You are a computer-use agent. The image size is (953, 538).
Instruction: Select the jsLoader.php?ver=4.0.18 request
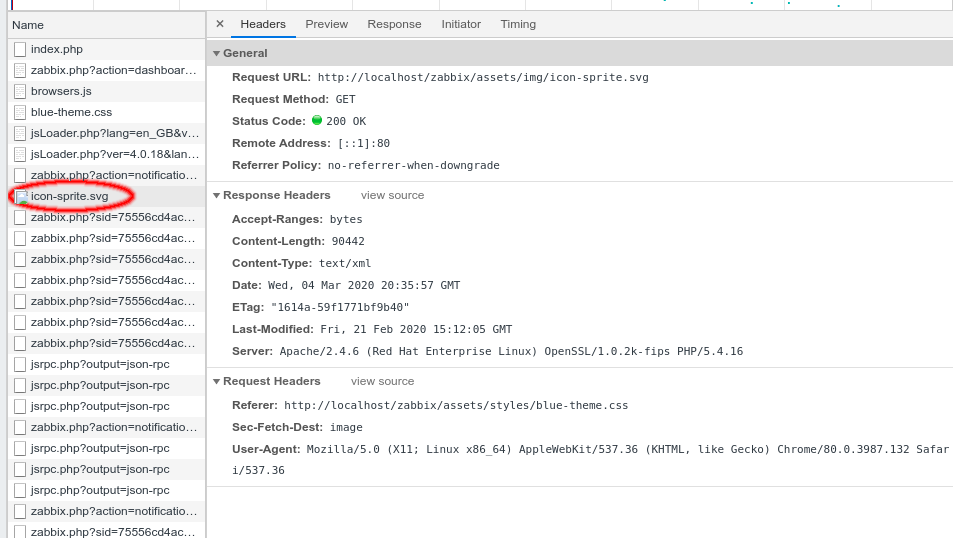114,154
